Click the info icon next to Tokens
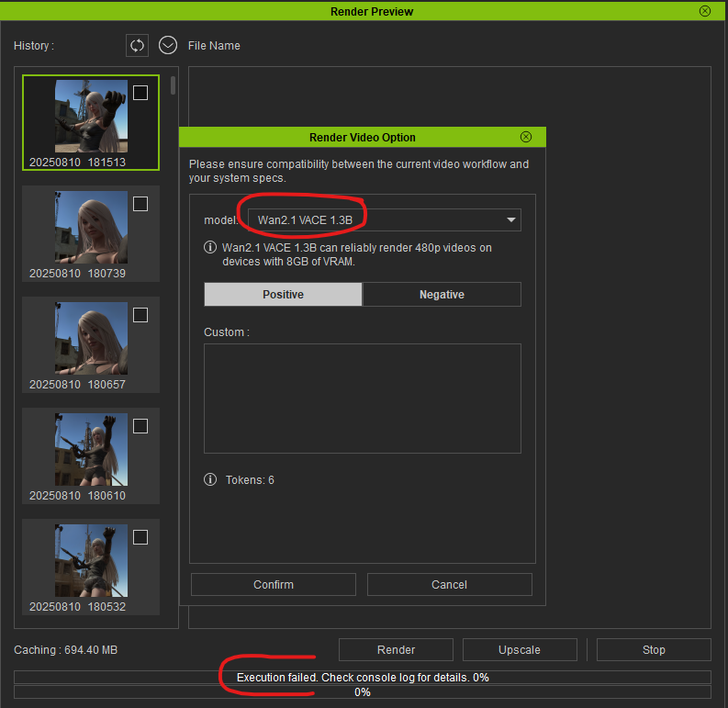Screen dimensions: 728x708 210,479
